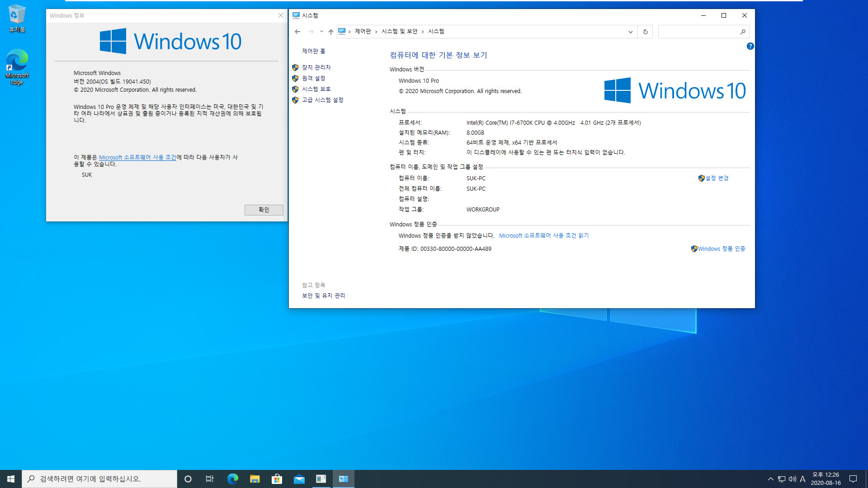Expand breadcrumb chevron after 시스템 및 보안

coord(423,32)
